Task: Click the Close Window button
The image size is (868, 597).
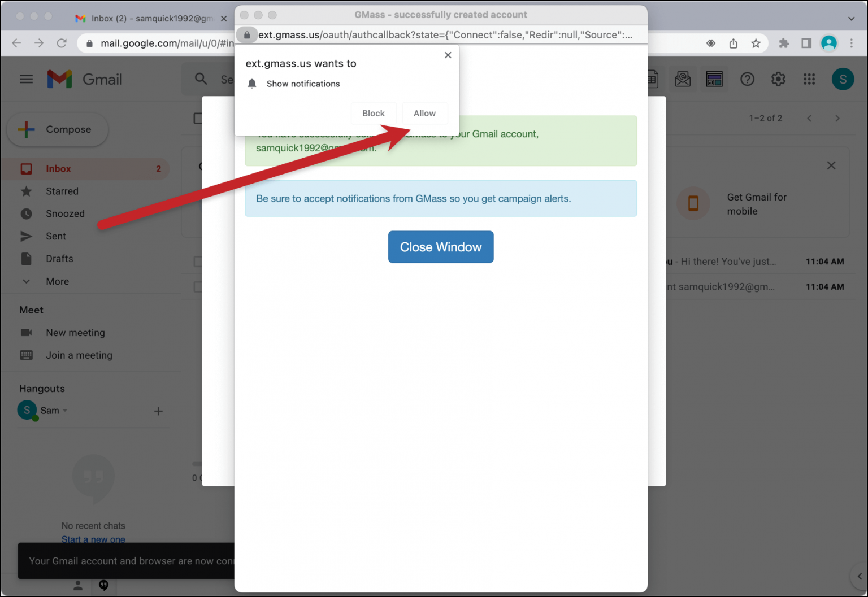Action: pyautogui.click(x=441, y=247)
